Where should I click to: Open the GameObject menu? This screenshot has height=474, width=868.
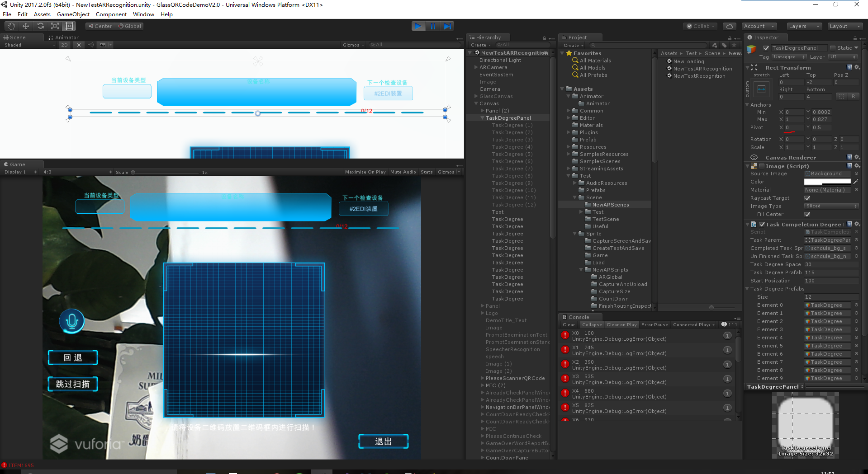[73, 14]
